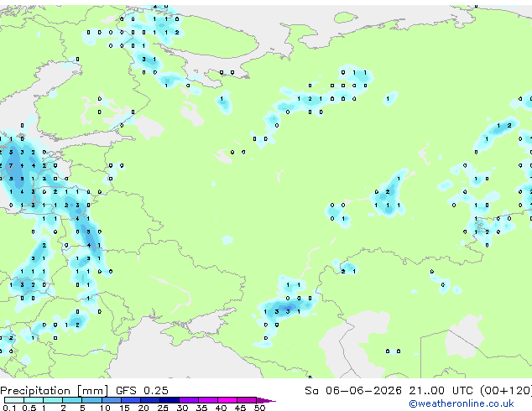Click the '21..00 UTC' time label

[441, 391]
